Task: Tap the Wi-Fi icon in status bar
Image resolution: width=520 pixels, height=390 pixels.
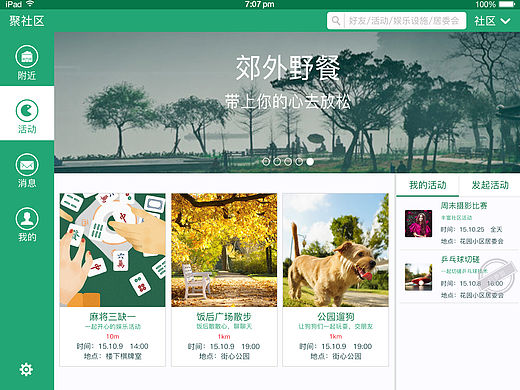Action: (x=30, y=4)
